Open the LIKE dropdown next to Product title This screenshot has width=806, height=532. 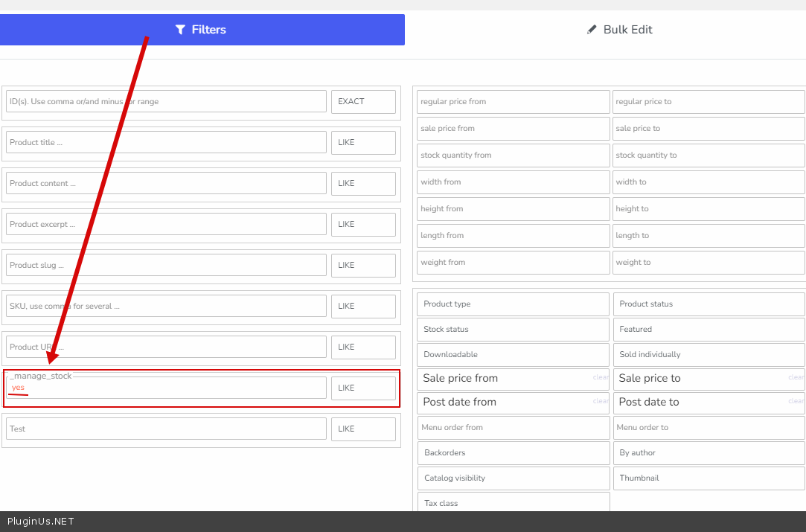(x=363, y=143)
